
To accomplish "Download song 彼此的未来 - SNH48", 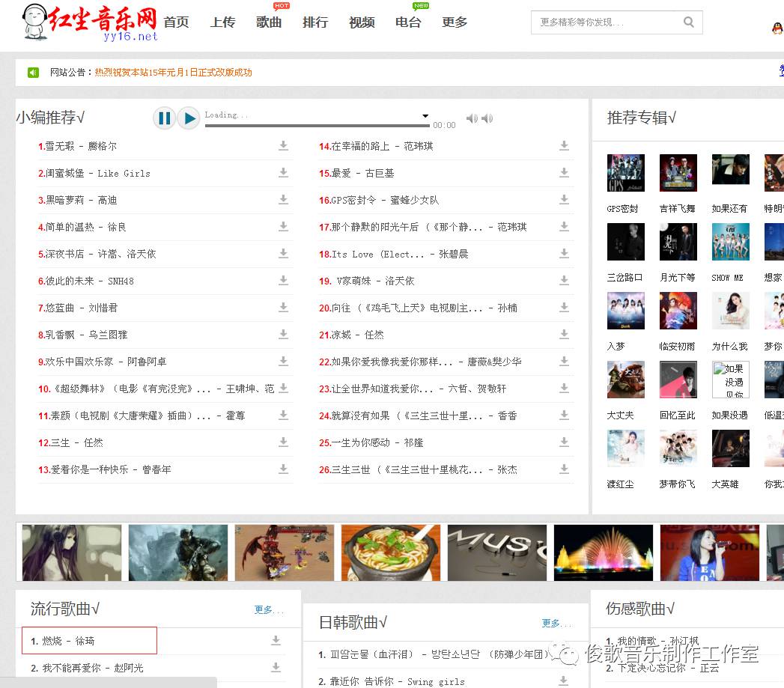I will [x=284, y=281].
